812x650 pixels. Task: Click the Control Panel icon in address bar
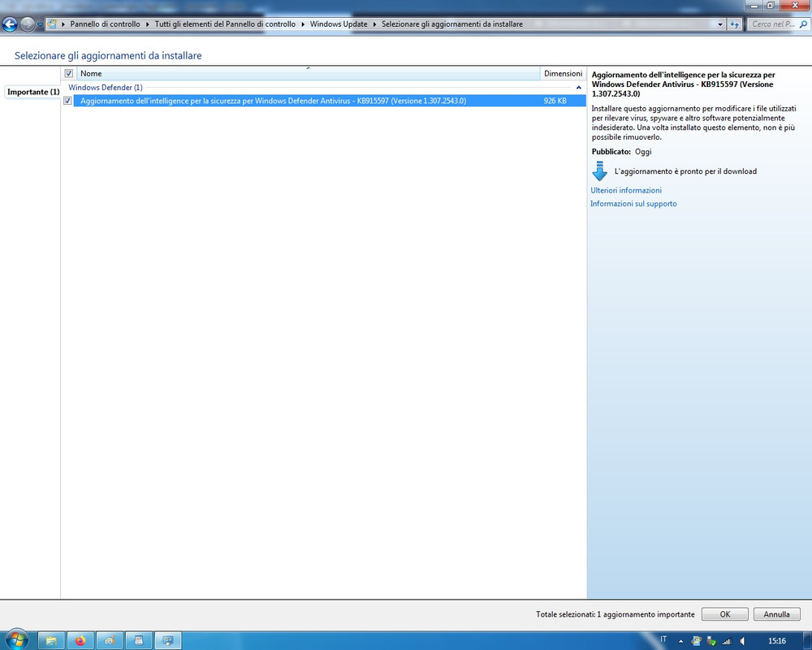[x=52, y=24]
